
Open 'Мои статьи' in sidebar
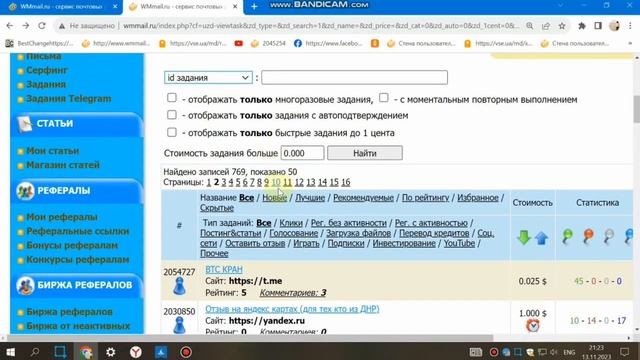click(x=53, y=151)
